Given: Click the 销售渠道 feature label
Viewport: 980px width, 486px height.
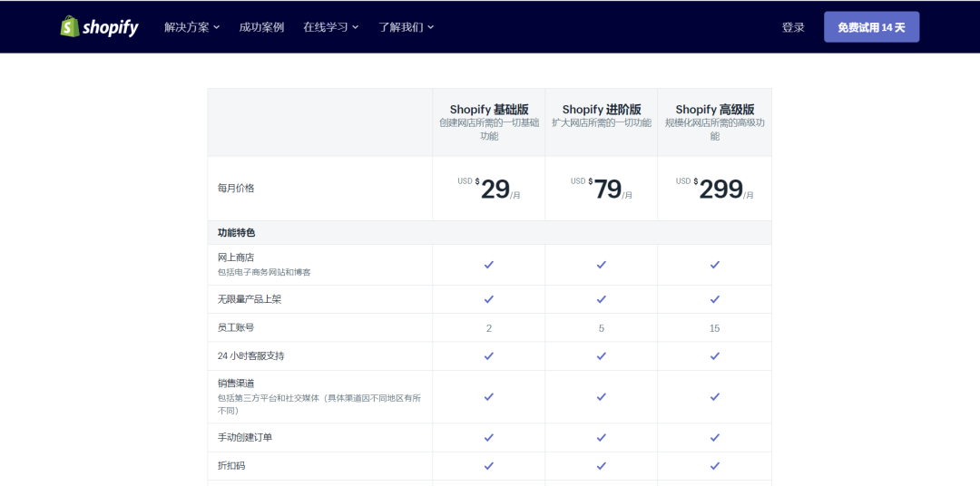Looking at the screenshot, I should pyautogui.click(x=236, y=383).
